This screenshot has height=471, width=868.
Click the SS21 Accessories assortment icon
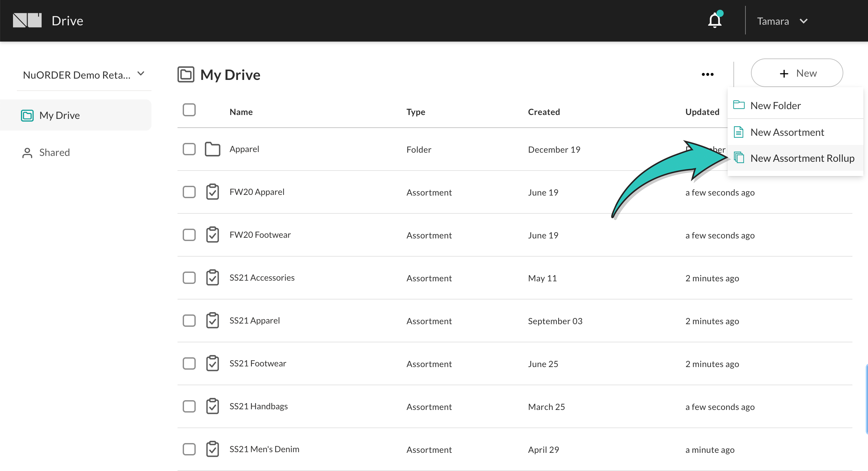click(x=213, y=278)
